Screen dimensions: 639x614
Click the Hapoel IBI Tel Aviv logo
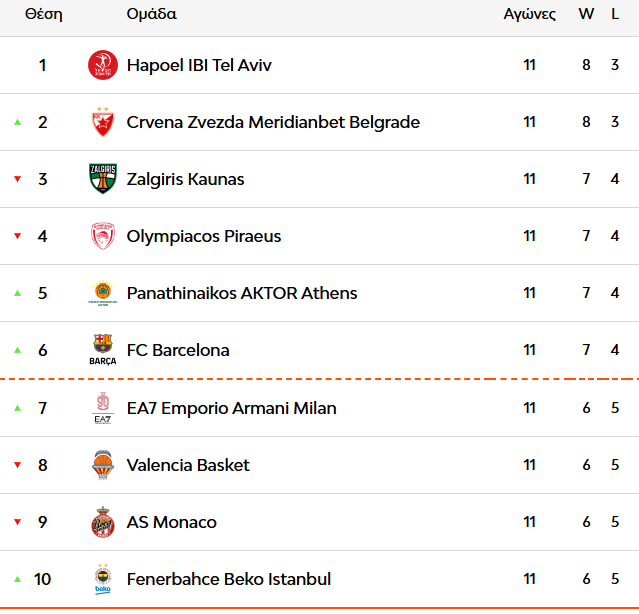coord(102,66)
